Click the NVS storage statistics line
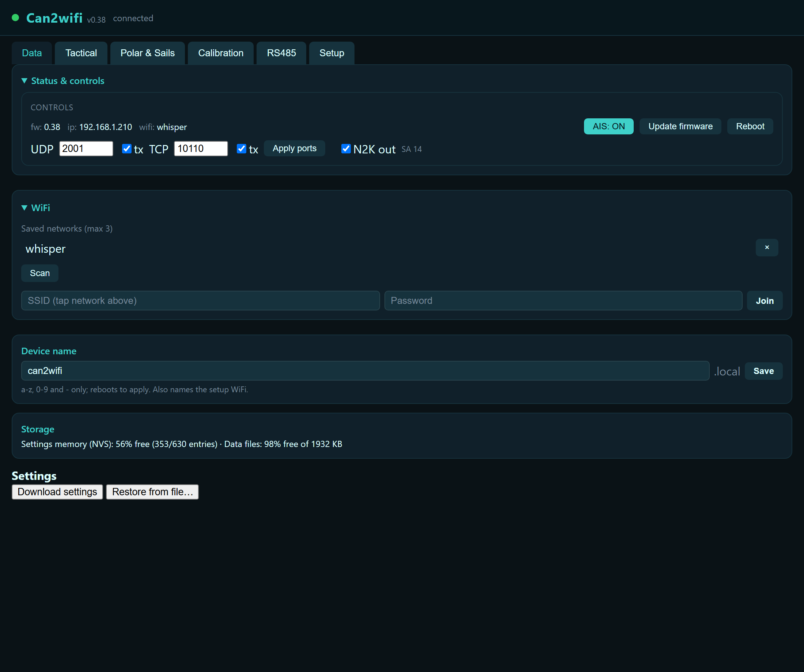This screenshot has width=804, height=672. (182, 444)
